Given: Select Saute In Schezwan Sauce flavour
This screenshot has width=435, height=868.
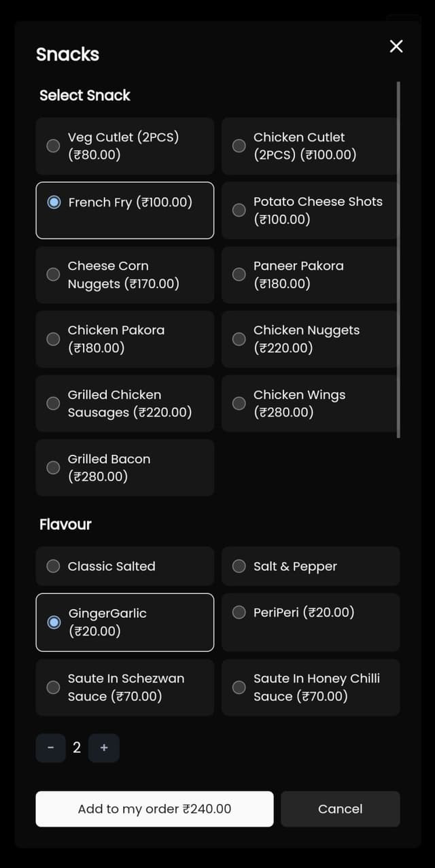Looking at the screenshot, I should 53,687.
